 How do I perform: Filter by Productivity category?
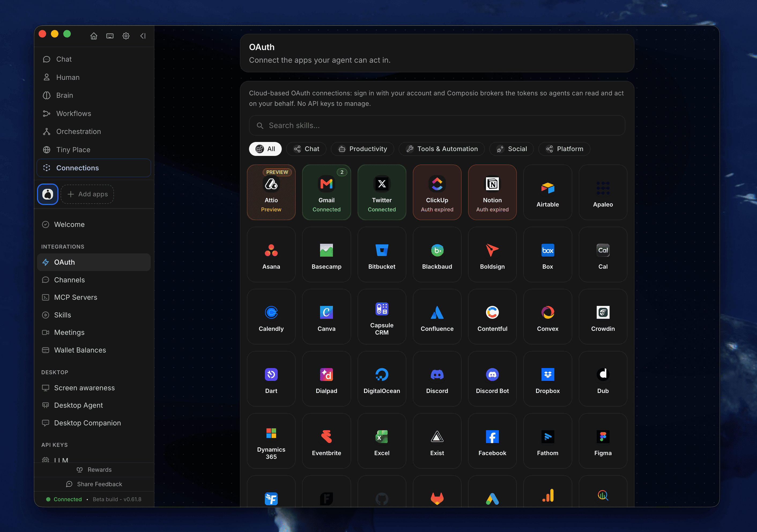pos(362,149)
